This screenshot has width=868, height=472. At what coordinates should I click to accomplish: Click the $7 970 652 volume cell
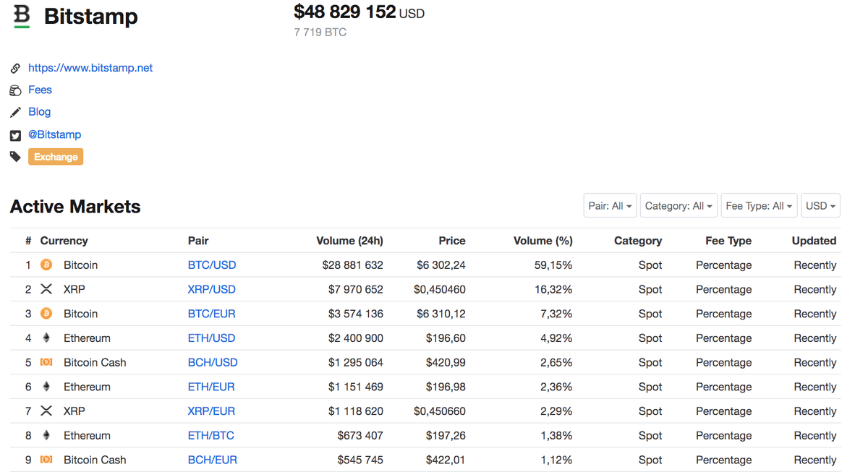tap(356, 289)
